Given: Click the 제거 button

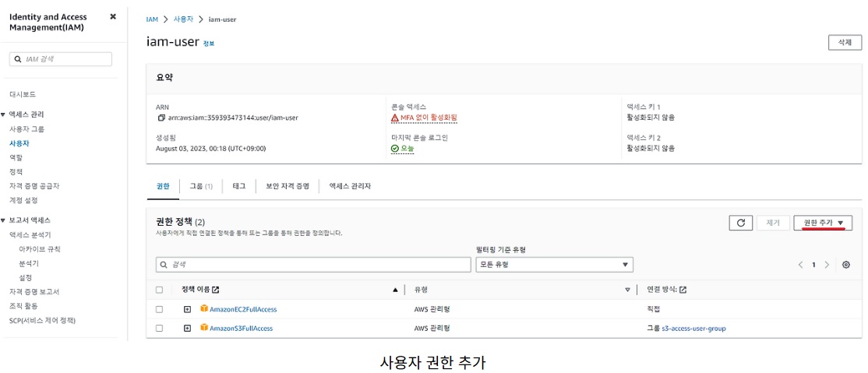Looking at the screenshot, I should pyautogui.click(x=773, y=223).
